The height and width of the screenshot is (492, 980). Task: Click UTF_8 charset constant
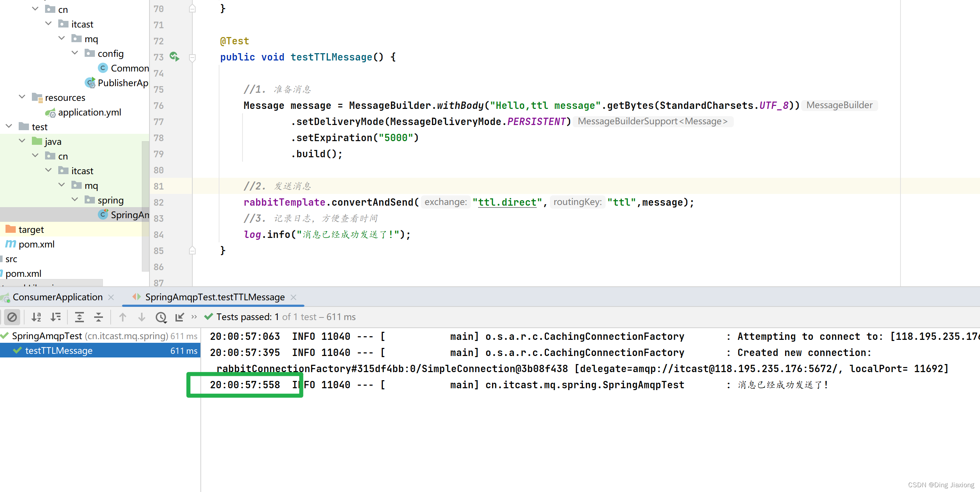click(774, 106)
